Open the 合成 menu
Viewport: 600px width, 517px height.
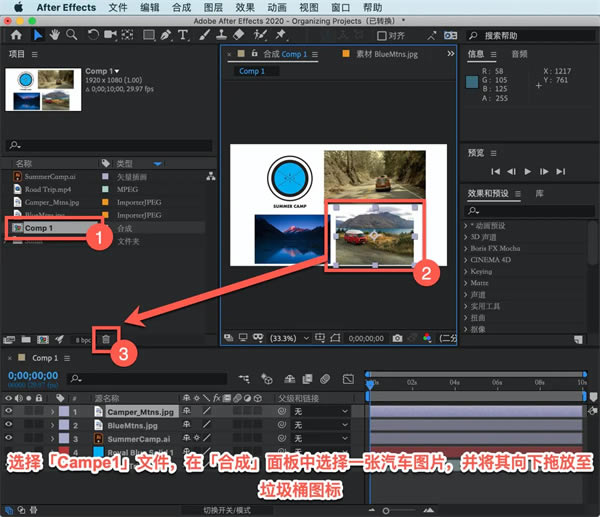(x=181, y=7)
